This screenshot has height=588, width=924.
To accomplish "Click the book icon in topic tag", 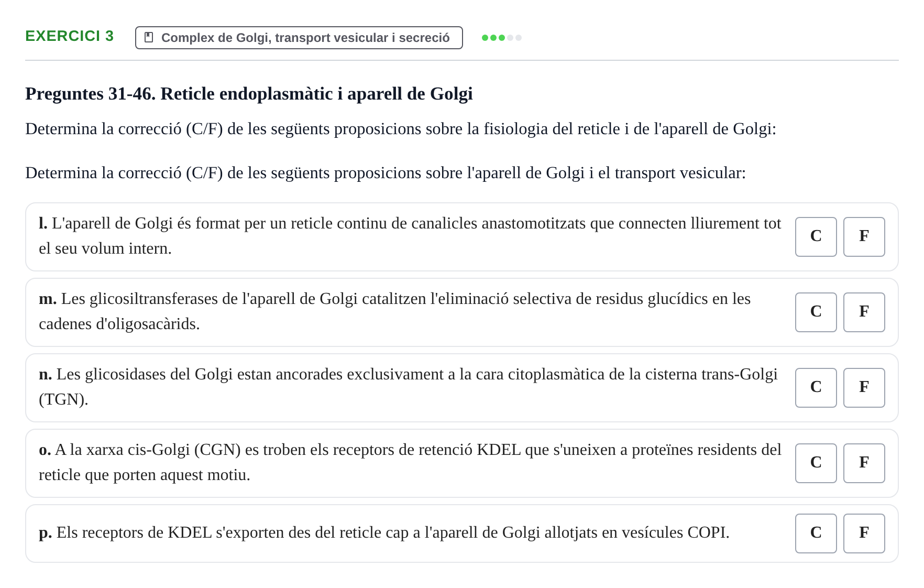I will (x=149, y=38).
